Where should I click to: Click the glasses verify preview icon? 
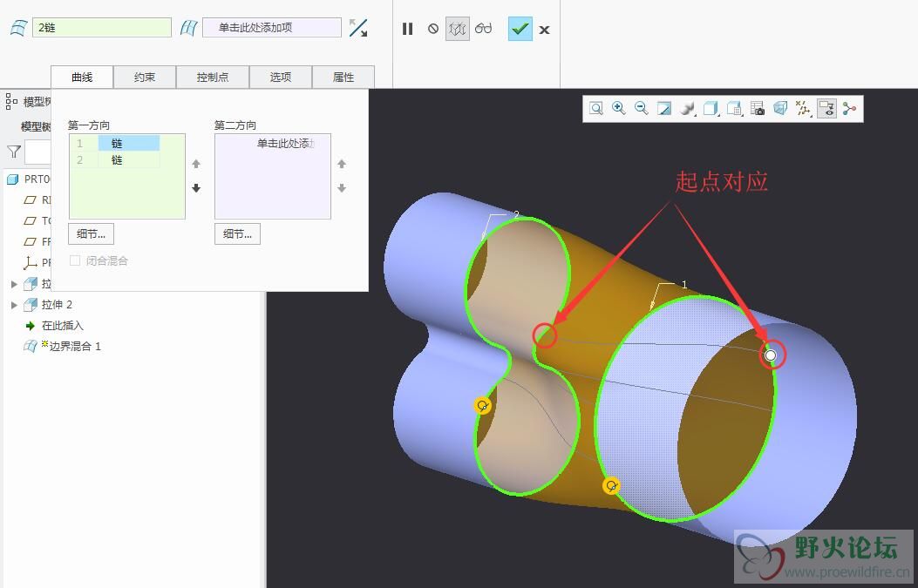pos(484,29)
